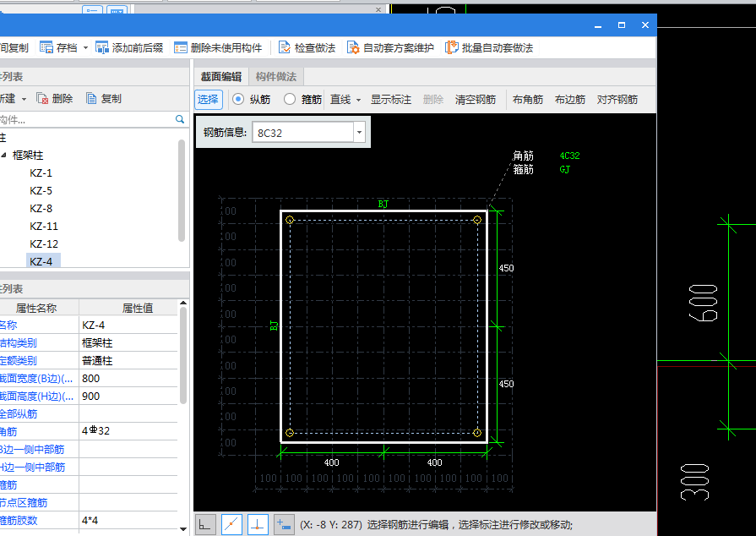The width and height of the screenshot is (756, 536).
Task: Select the top-right corner rebar circle
Action: tap(477, 220)
